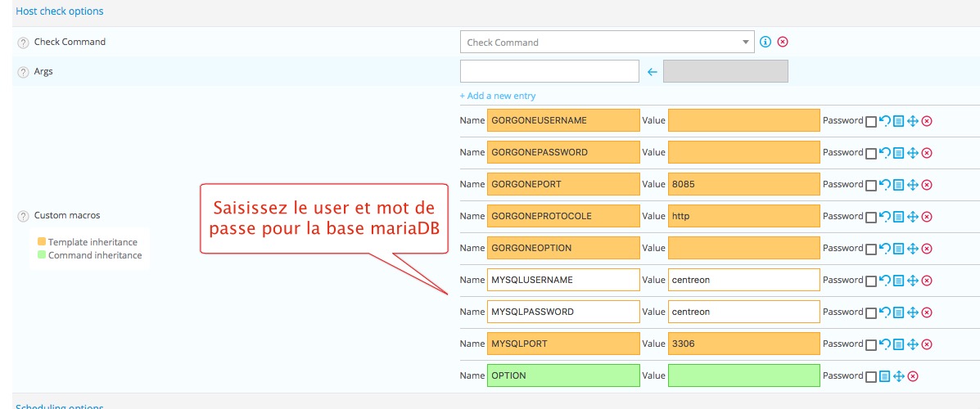This screenshot has width=980, height=409.
Task: Click the Args text input field
Action: 549,72
